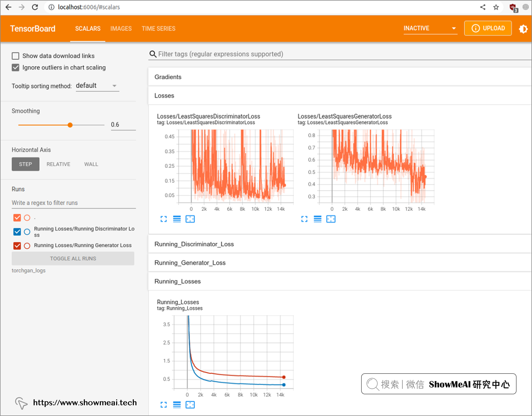Reload the page with the browser refresh icon
The image size is (532, 416).
35,7
